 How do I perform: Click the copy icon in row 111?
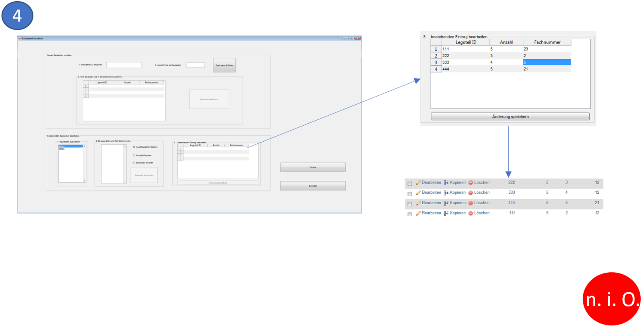[446, 213]
